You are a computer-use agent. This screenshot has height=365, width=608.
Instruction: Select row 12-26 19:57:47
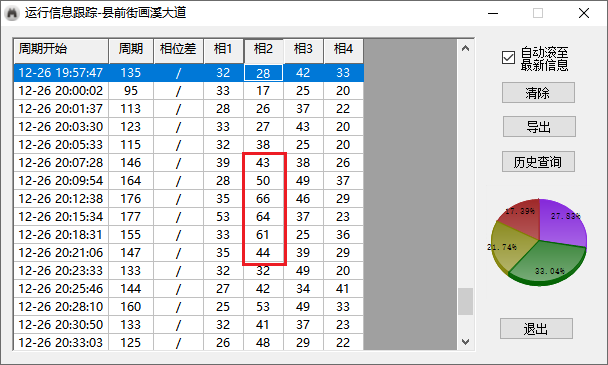[x=188, y=73]
